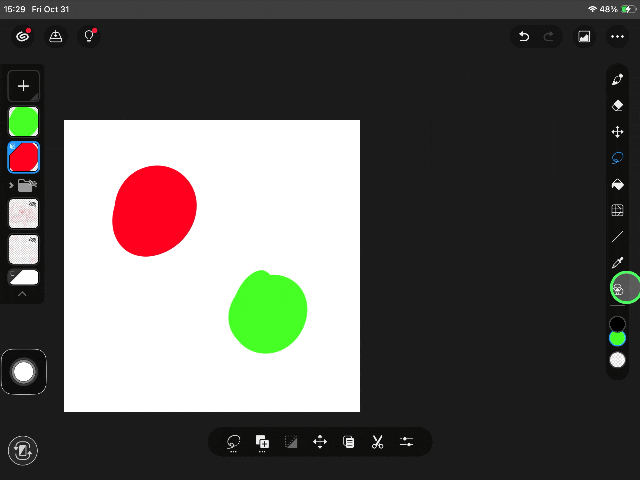
Task: Tap the canvas rotate/flip icon at bottom left
Action: [x=23, y=451]
